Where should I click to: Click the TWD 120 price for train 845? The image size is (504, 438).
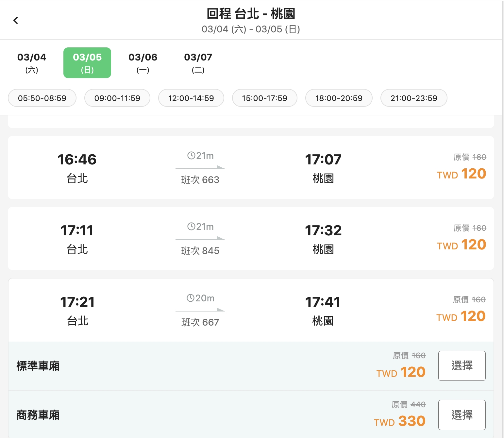(462, 245)
